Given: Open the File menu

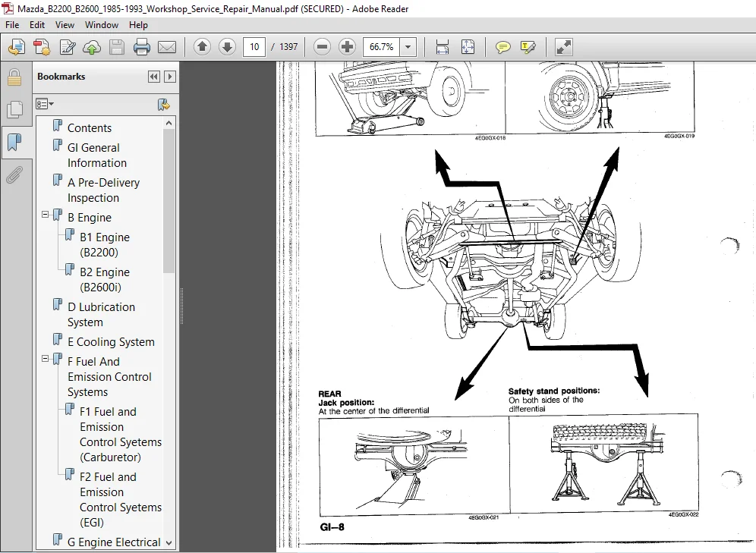Looking at the screenshot, I should coord(12,25).
